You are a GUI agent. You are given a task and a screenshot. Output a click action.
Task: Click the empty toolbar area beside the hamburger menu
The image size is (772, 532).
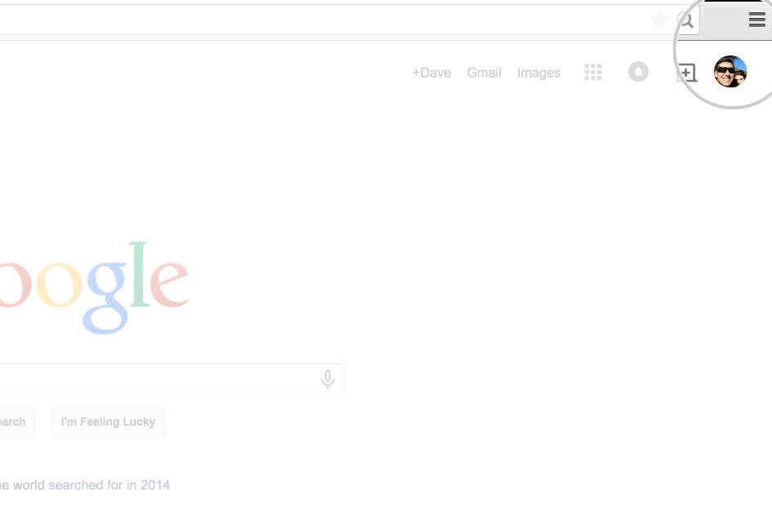tap(724, 20)
